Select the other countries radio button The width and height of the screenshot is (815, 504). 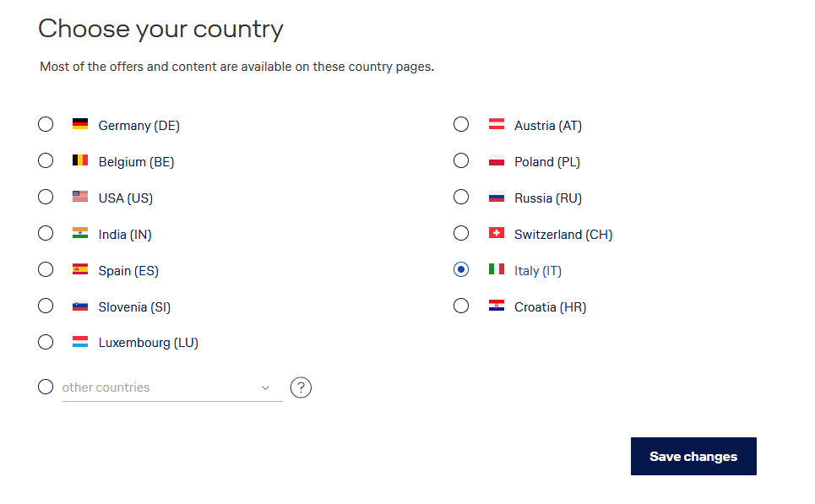click(x=46, y=387)
